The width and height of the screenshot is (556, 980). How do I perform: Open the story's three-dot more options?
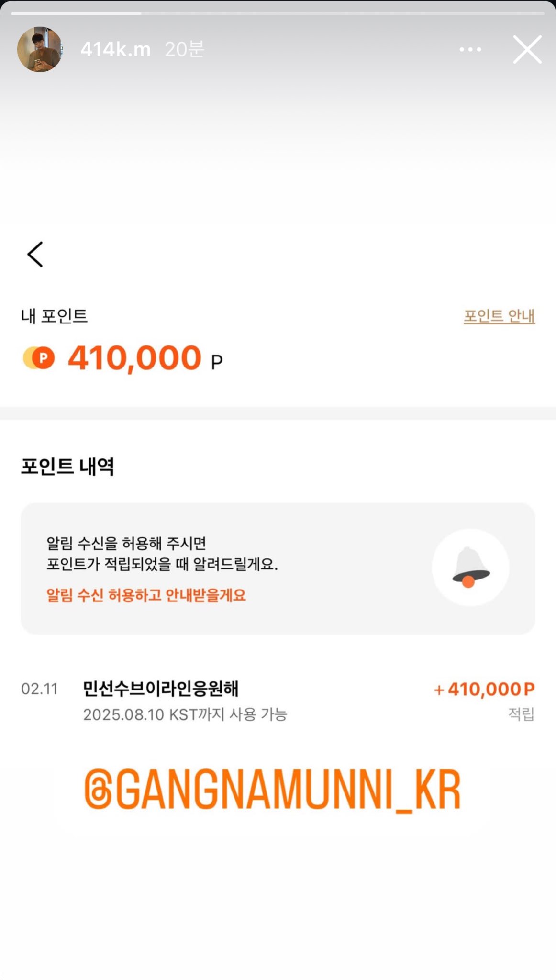pyautogui.click(x=470, y=49)
